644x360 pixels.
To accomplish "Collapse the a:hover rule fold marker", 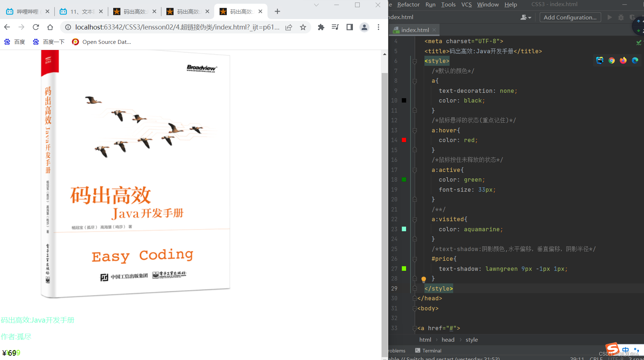I will (x=415, y=130).
